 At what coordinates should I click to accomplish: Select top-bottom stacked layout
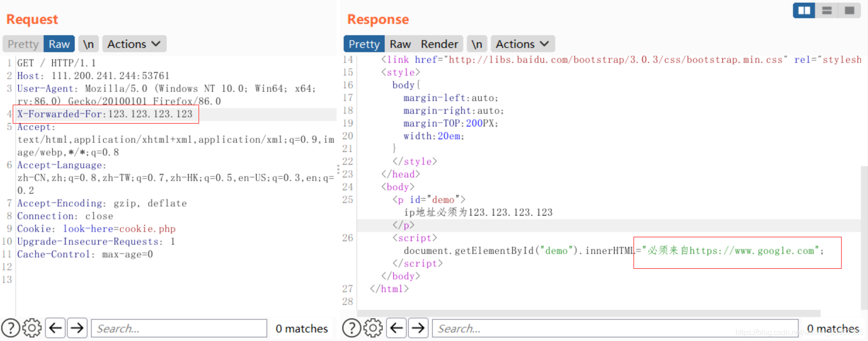[827, 10]
